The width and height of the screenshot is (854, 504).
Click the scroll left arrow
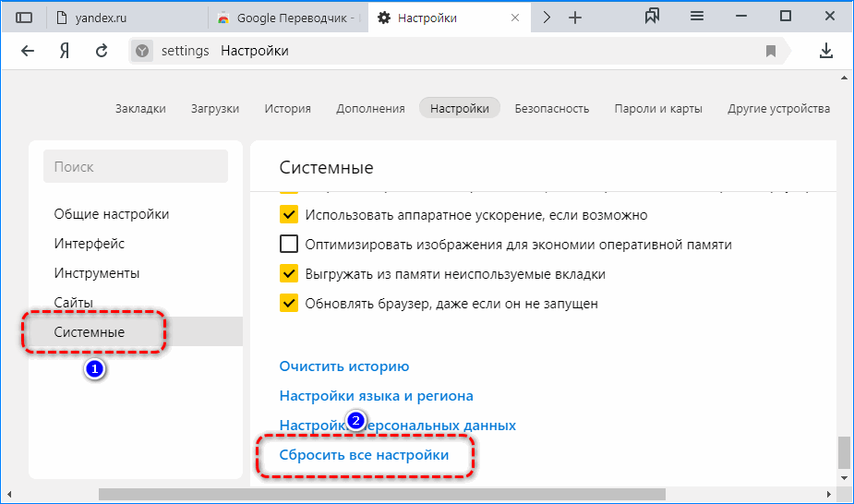click(x=8, y=494)
